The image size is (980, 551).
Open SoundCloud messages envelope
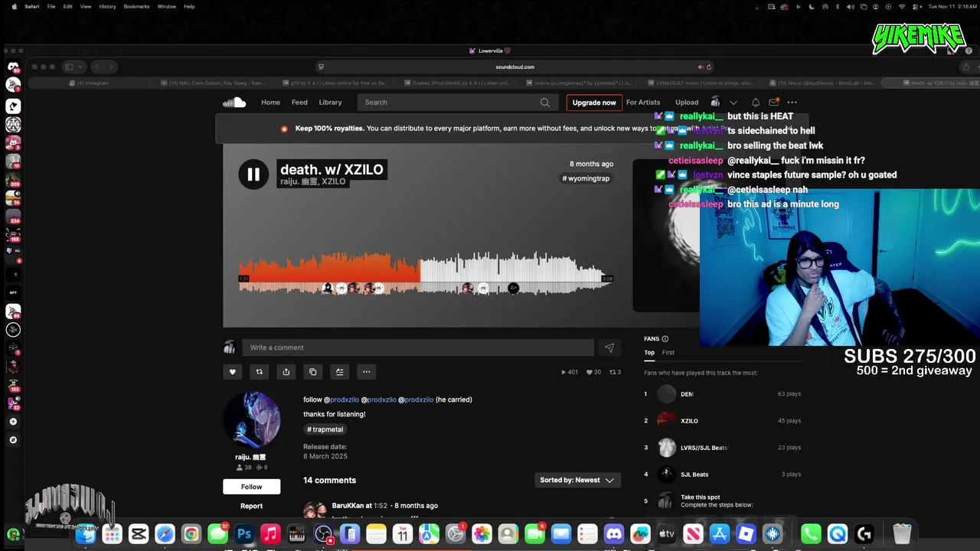(x=774, y=103)
